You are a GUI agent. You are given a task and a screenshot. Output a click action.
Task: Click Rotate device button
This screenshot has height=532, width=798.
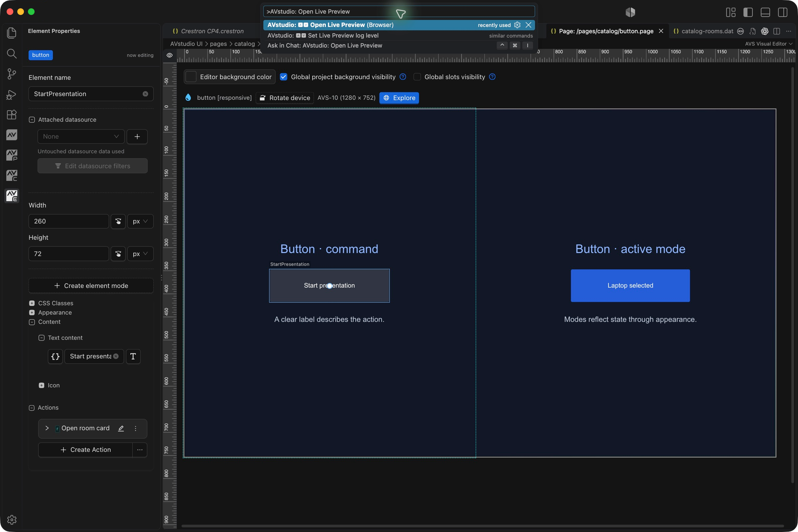pyautogui.click(x=285, y=98)
